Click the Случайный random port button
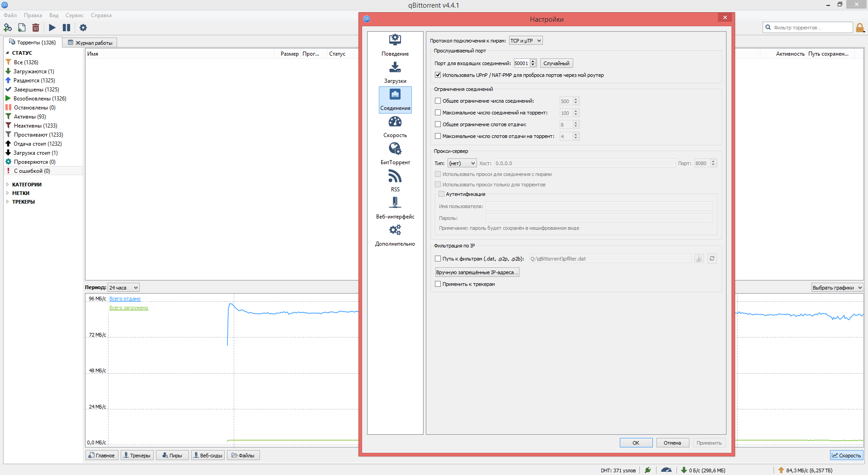 click(556, 63)
